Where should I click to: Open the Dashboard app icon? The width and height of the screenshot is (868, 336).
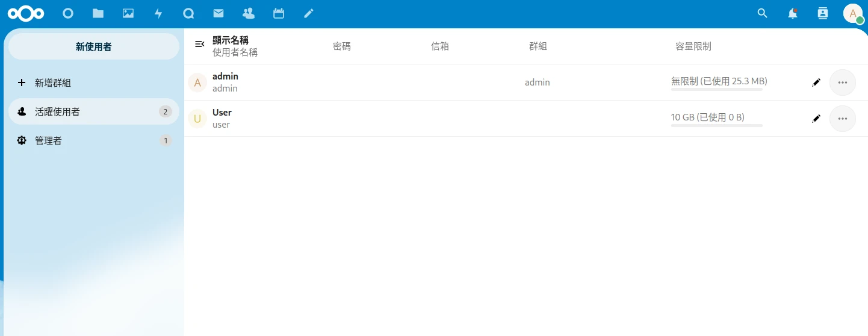(68, 13)
